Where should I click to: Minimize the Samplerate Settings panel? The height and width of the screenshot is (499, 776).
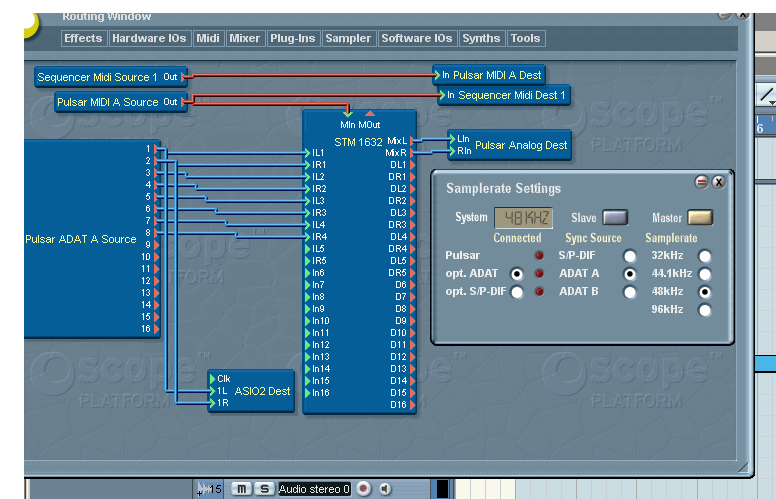pos(701,182)
